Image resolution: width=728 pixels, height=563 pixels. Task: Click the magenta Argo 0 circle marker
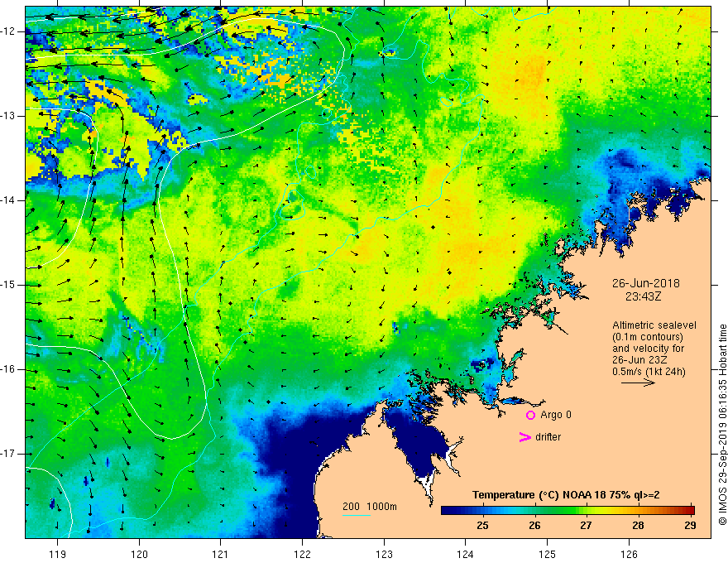pos(530,415)
